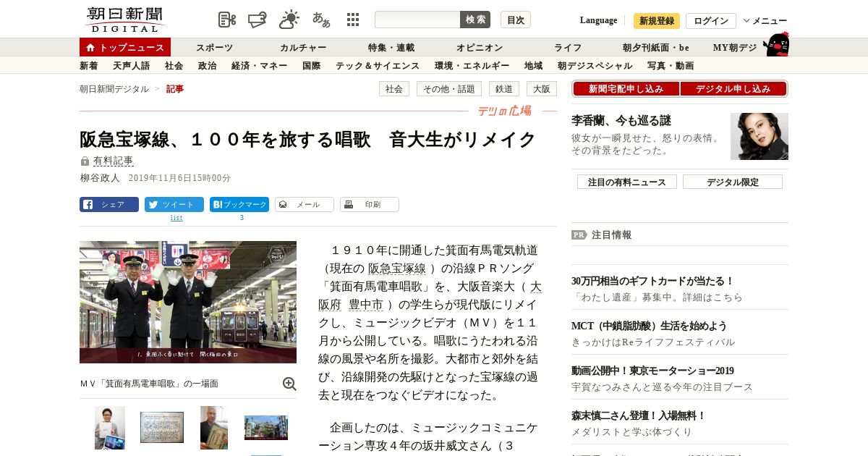Select 政治 in sub navigation

pos(208,66)
